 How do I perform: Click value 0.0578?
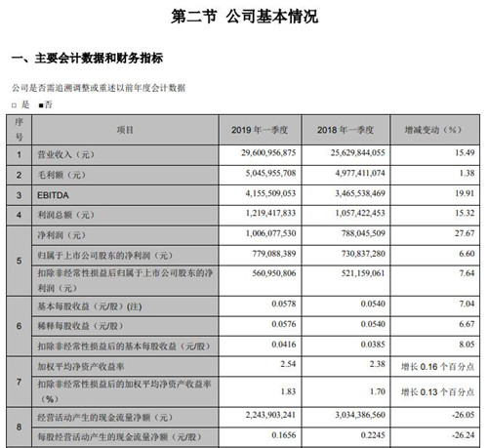point(284,304)
